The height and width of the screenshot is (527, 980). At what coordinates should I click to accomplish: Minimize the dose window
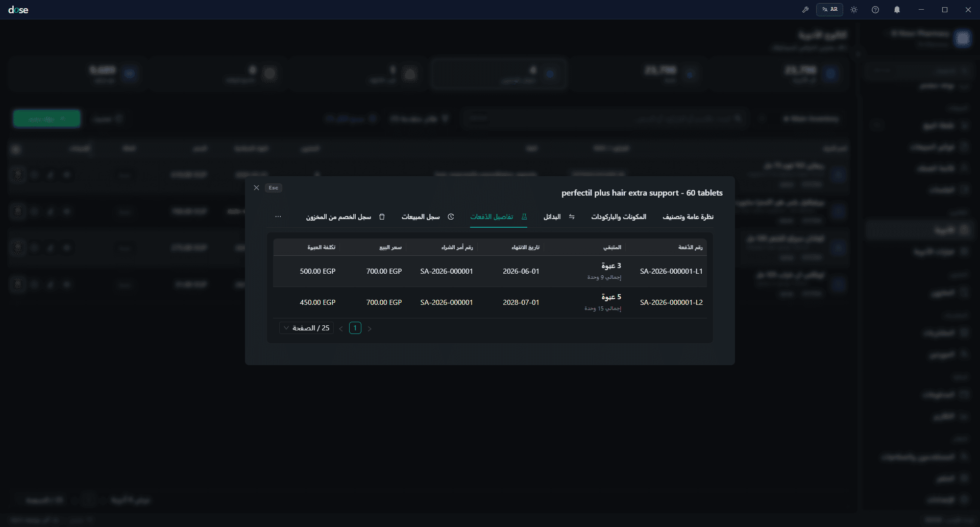point(921,10)
